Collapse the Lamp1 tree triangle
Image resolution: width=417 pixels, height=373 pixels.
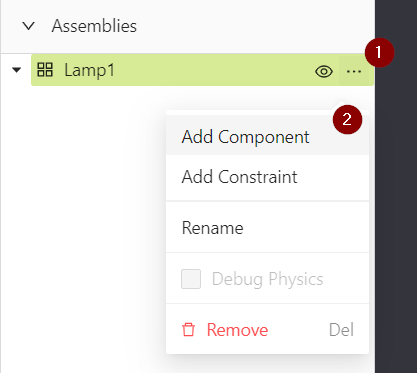click(16, 70)
